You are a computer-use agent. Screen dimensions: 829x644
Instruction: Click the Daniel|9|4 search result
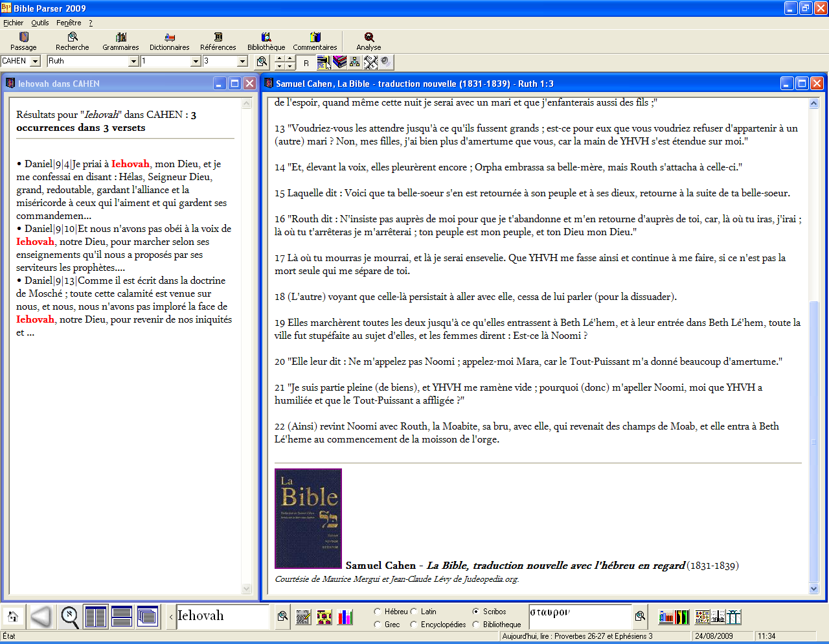pos(122,190)
